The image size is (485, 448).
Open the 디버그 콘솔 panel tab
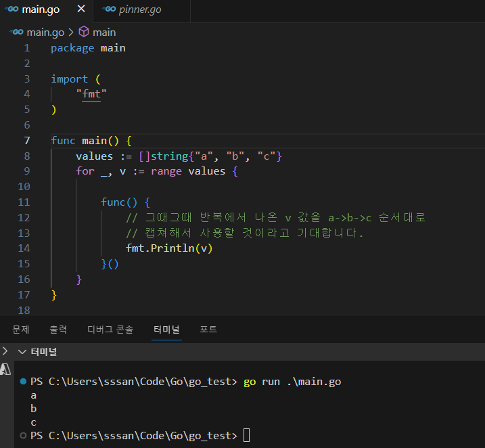pos(110,330)
